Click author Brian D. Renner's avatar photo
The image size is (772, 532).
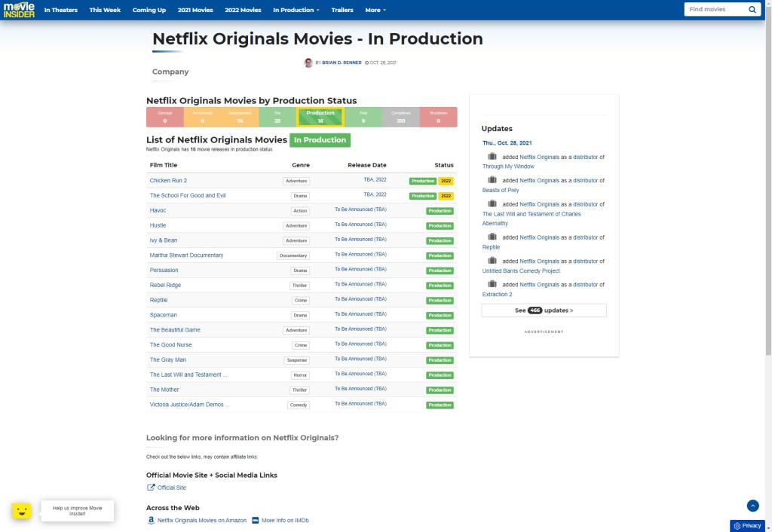coord(308,63)
